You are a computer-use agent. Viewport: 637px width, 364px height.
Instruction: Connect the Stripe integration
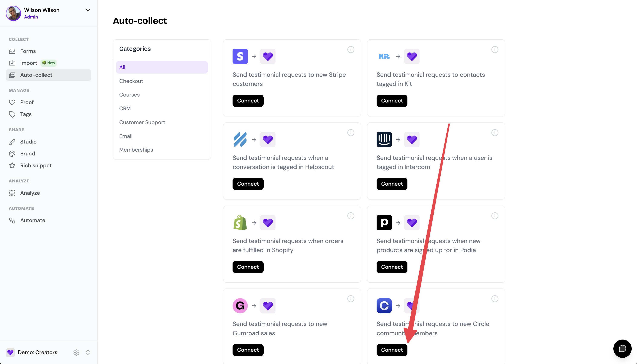tap(248, 101)
